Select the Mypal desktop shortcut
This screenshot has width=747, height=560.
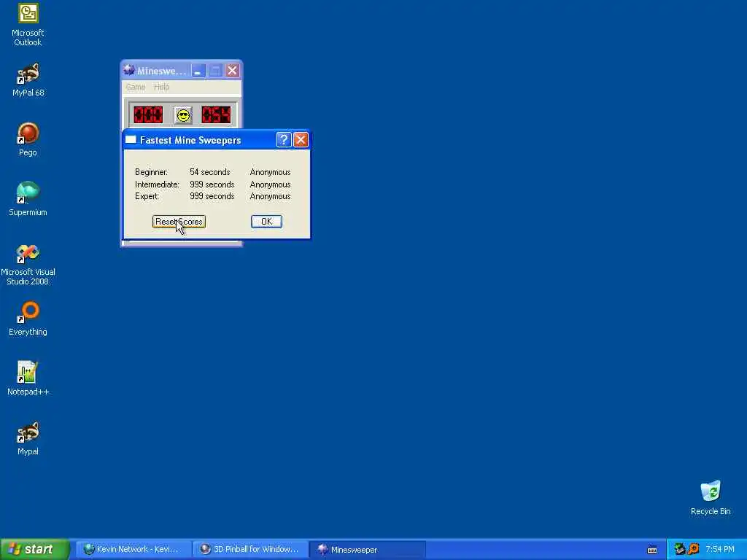[x=28, y=438]
